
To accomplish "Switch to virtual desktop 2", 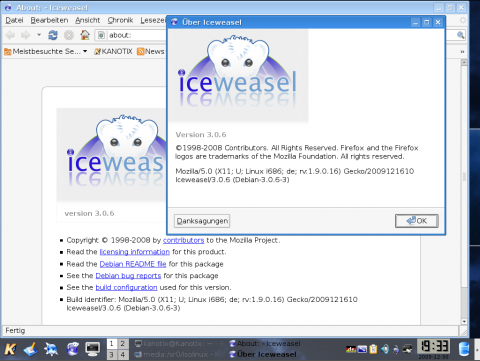I will 122,344.
